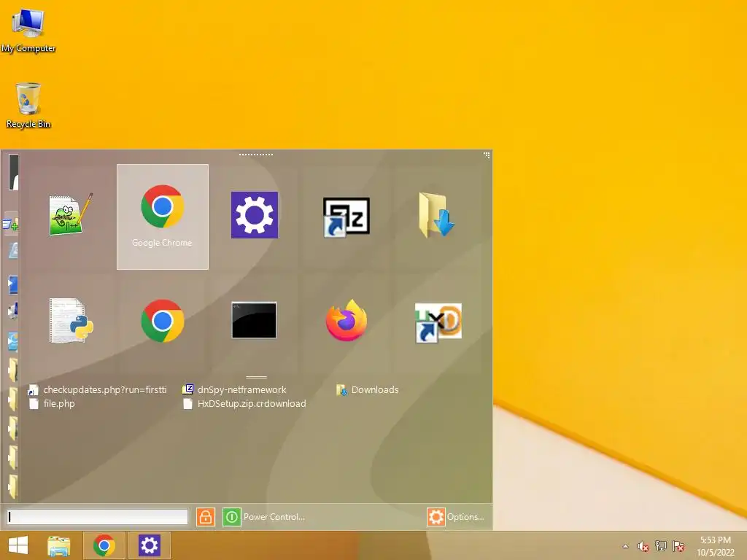Click the green power icon
Screen dimensions: 747x560
[231, 517]
